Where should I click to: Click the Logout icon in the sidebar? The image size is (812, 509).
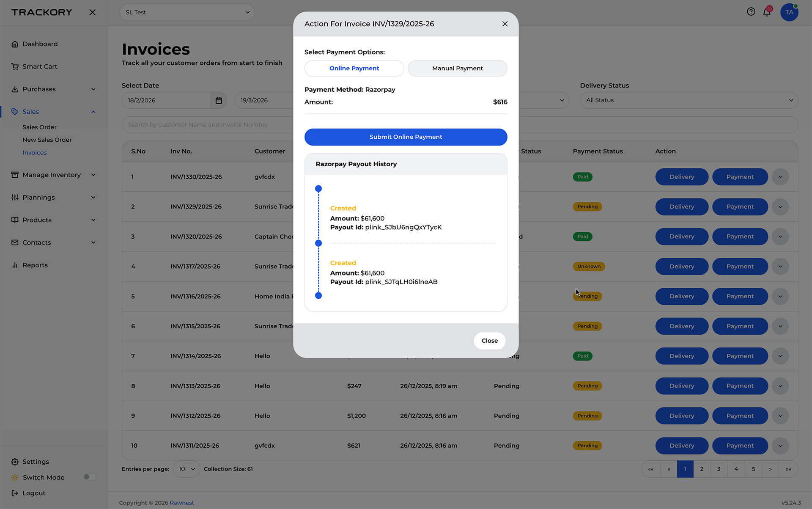pyautogui.click(x=15, y=493)
